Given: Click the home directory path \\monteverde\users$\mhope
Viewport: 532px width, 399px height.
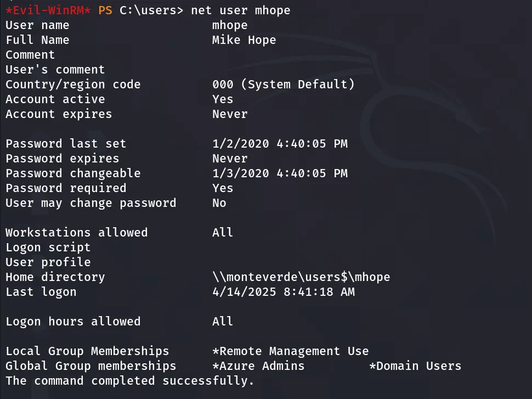Looking at the screenshot, I should click(x=301, y=277).
